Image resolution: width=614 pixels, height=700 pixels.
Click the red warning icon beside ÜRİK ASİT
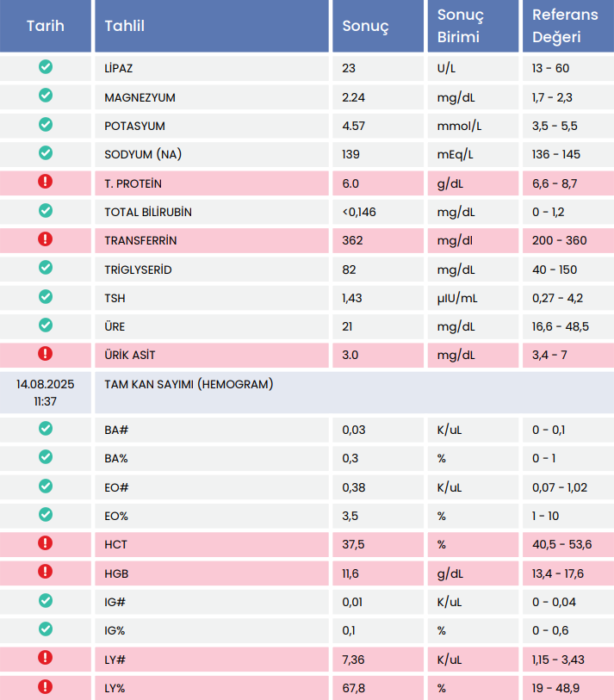(46, 353)
